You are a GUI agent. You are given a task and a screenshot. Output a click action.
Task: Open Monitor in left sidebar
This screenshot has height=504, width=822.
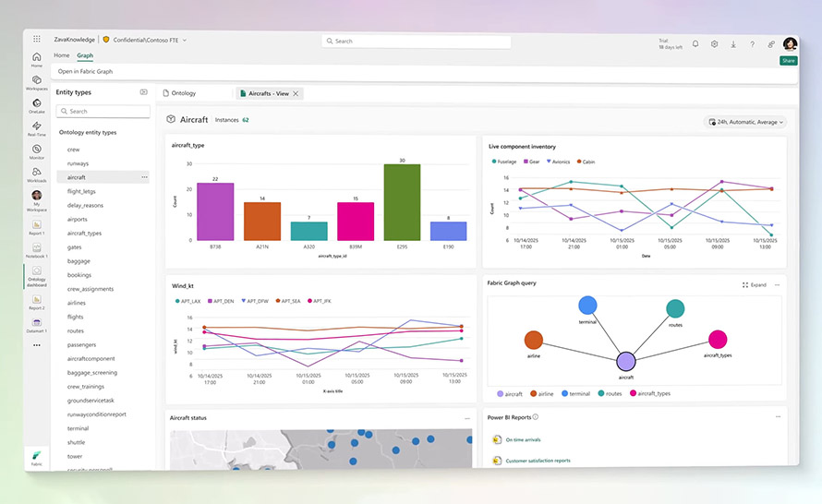pos(37,151)
